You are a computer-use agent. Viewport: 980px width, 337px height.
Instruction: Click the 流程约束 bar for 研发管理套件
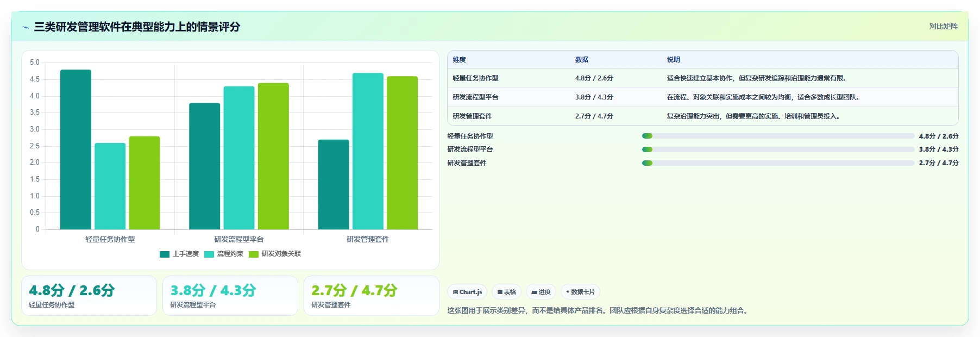(368, 151)
